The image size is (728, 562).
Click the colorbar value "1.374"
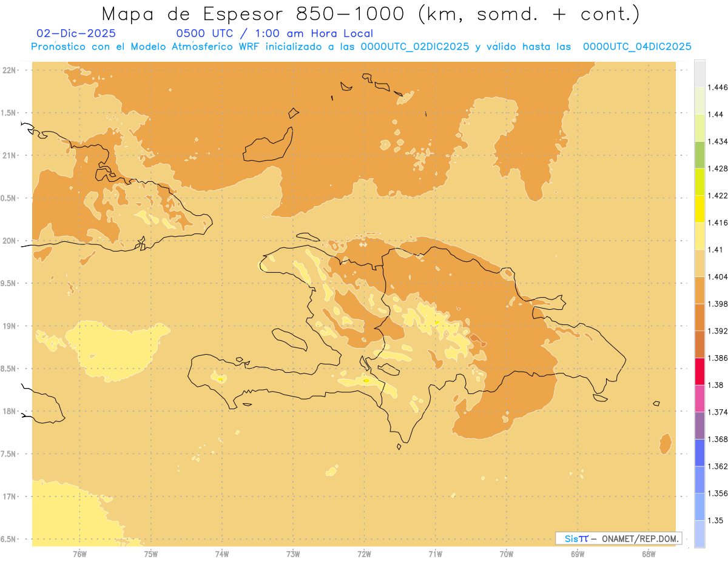point(717,412)
